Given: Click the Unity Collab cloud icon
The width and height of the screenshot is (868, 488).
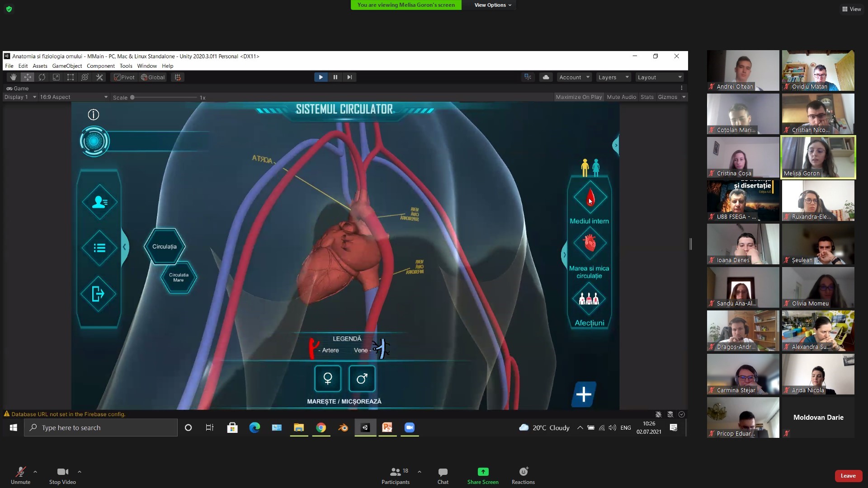Looking at the screenshot, I should pos(546,77).
